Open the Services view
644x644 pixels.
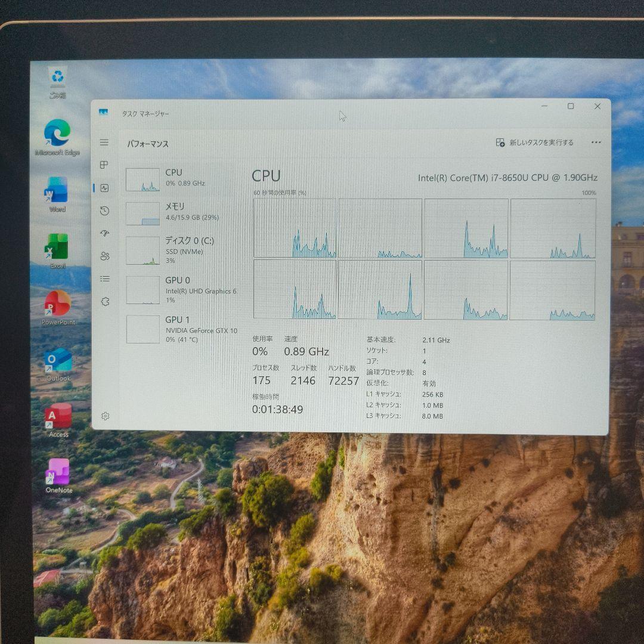pyautogui.click(x=104, y=301)
